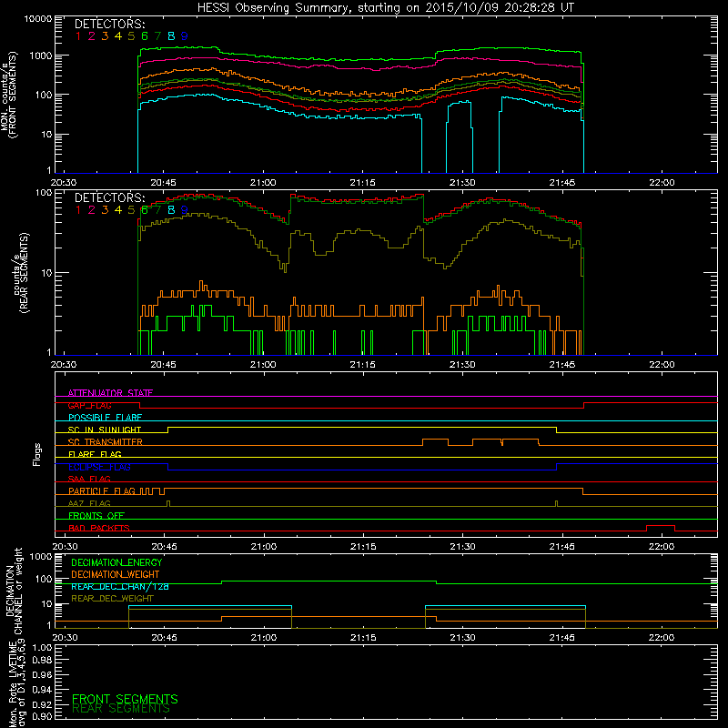Click DETECTORS: label in front segments plot
The height and width of the screenshot is (728, 728).
pos(110,25)
